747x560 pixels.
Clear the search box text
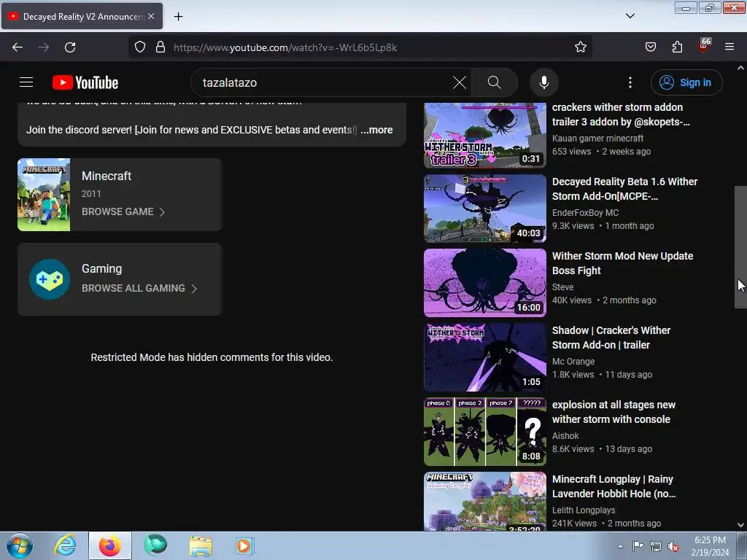click(460, 82)
